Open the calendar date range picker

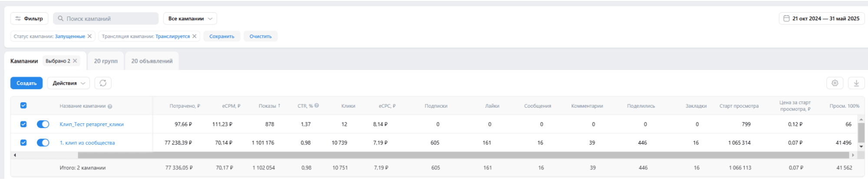click(x=822, y=18)
